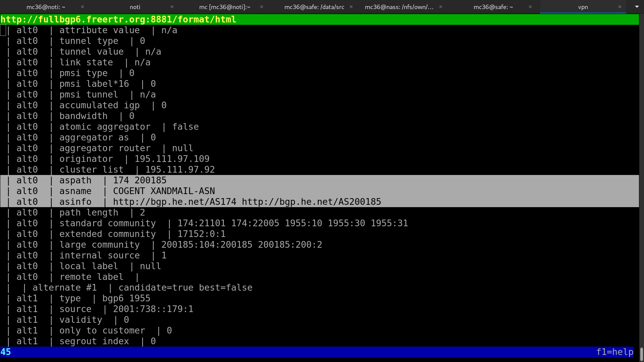Close the mc36@safe: /data/src tab
The width and height of the screenshot is (644, 362).
coord(351,7)
